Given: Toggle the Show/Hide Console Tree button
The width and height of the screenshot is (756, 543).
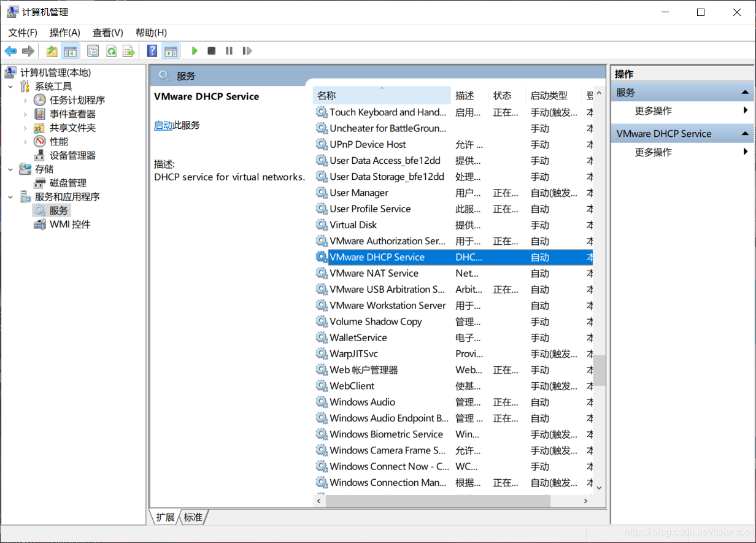Looking at the screenshot, I should click(x=71, y=51).
